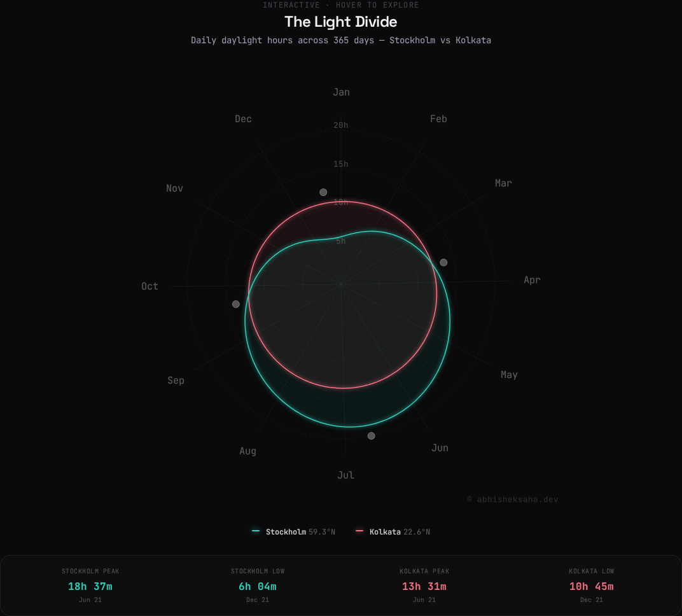This screenshot has width=682, height=616.
Task: Click the abhisheksaha.dev credit
Action: pos(512,500)
